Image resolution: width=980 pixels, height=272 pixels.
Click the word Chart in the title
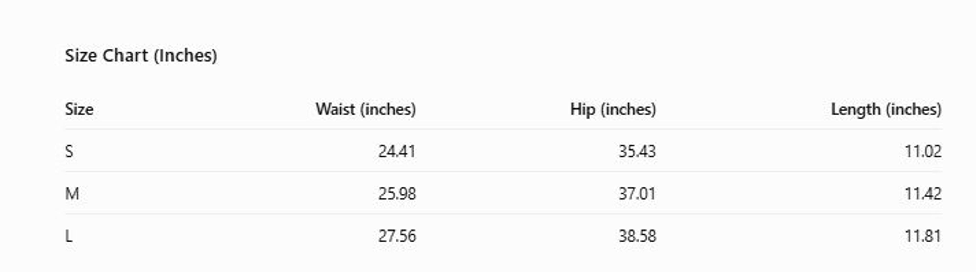[125, 56]
